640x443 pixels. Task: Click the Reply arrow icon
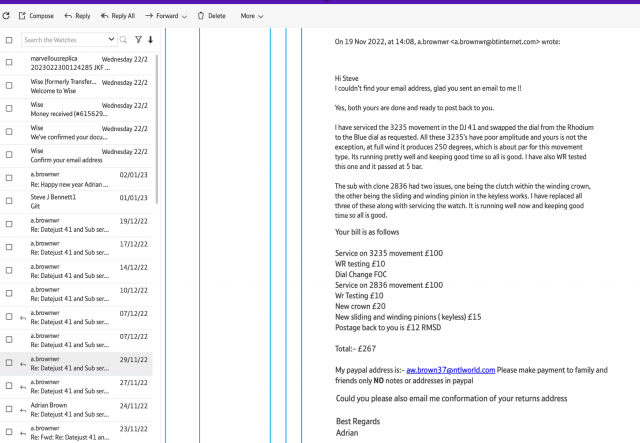68,16
